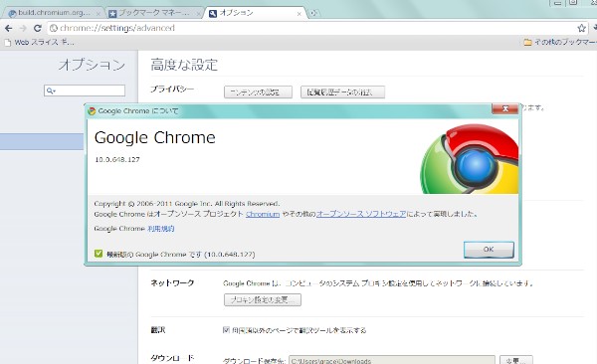The height and width of the screenshot is (364, 597).
Task: Click the large Chrome logo in dialog
Action: [469, 159]
